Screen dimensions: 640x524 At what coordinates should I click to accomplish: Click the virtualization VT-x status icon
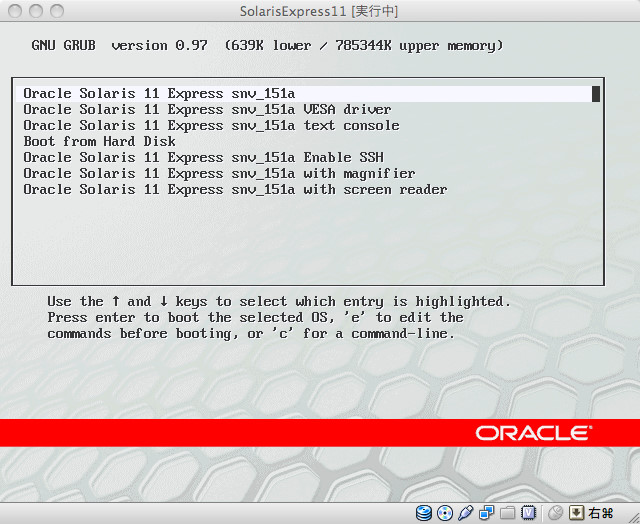click(x=529, y=513)
